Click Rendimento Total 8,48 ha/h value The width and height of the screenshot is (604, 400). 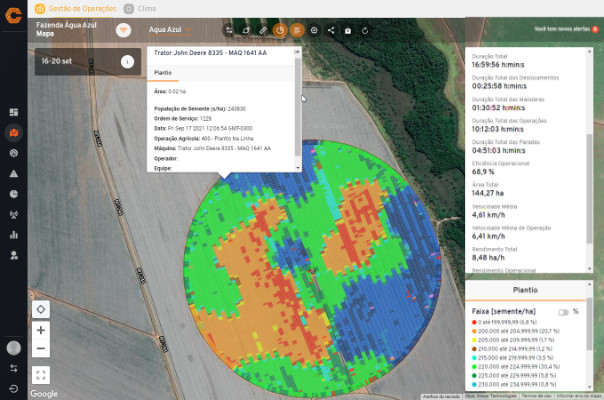488,257
